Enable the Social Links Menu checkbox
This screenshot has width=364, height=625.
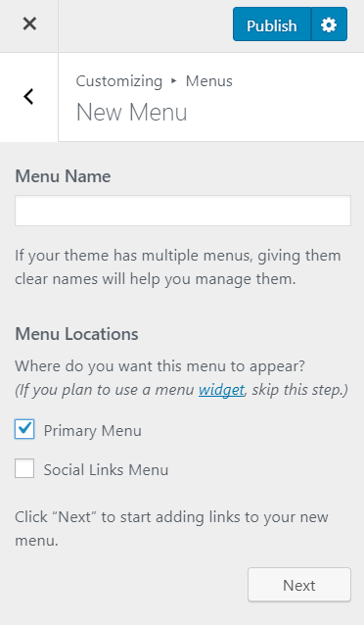(x=24, y=468)
